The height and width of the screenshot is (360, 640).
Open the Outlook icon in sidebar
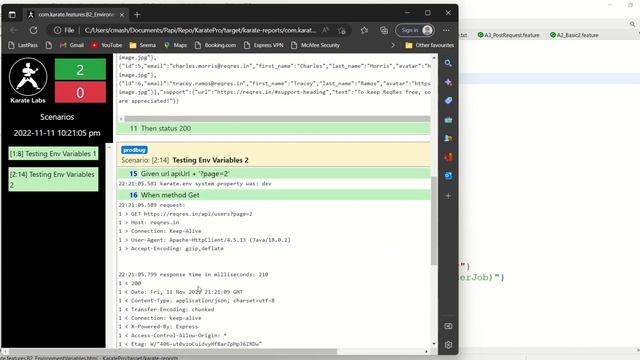pyautogui.click(x=448, y=176)
